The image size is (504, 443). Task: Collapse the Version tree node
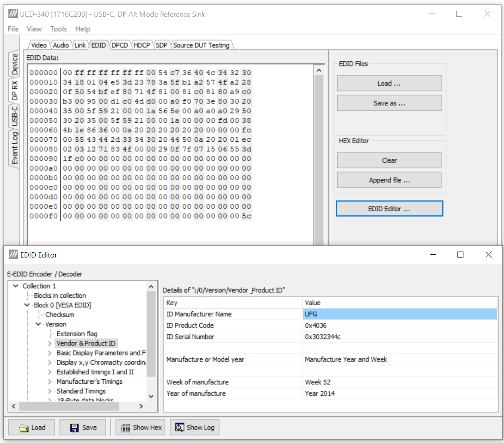point(38,324)
